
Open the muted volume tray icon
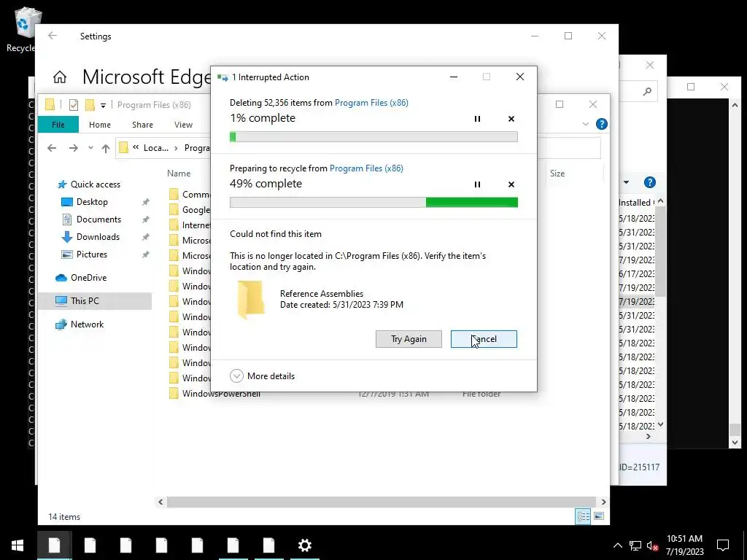pyautogui.click(x=653, y=545)
